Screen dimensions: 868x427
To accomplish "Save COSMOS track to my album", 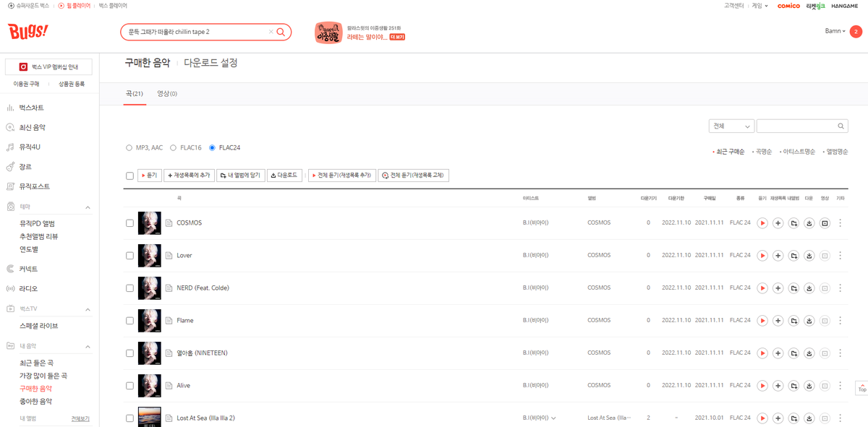I will (793, 223).
